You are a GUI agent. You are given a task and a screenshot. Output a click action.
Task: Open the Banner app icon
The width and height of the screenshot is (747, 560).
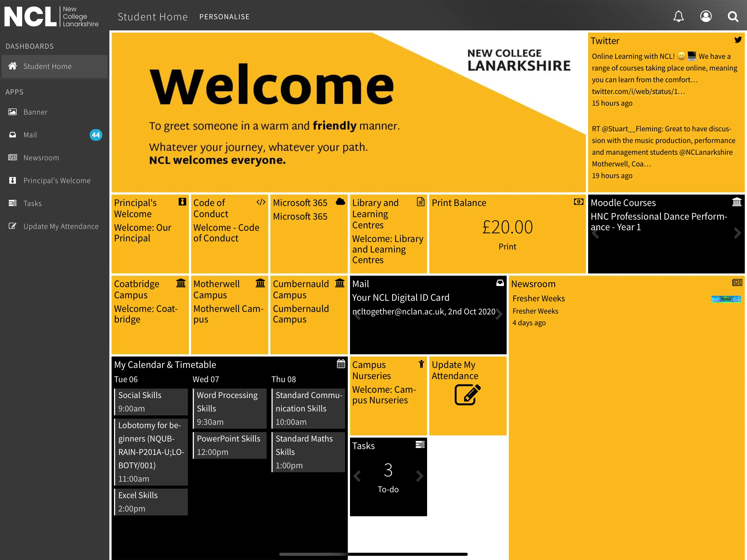tap(12, 112)
